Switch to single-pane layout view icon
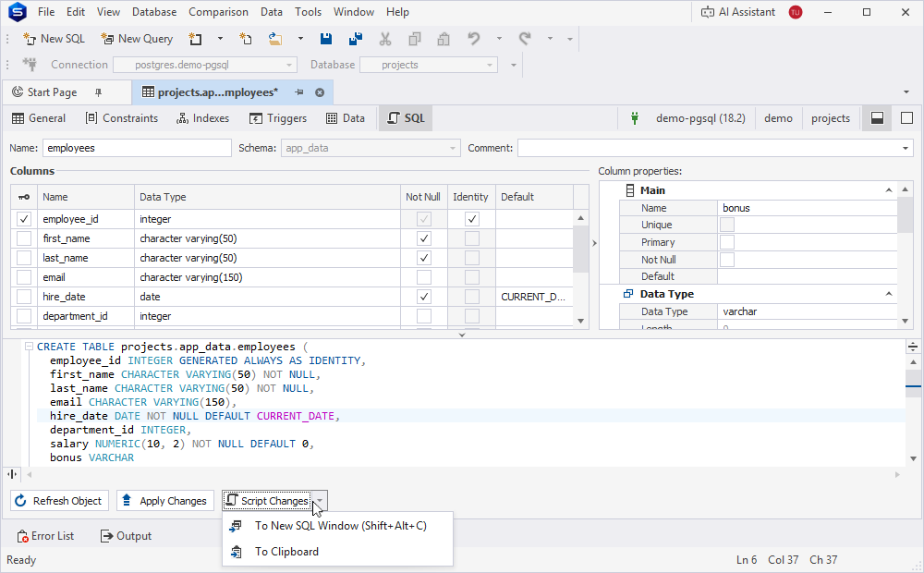The image size is (924, 573). [907, 118]
